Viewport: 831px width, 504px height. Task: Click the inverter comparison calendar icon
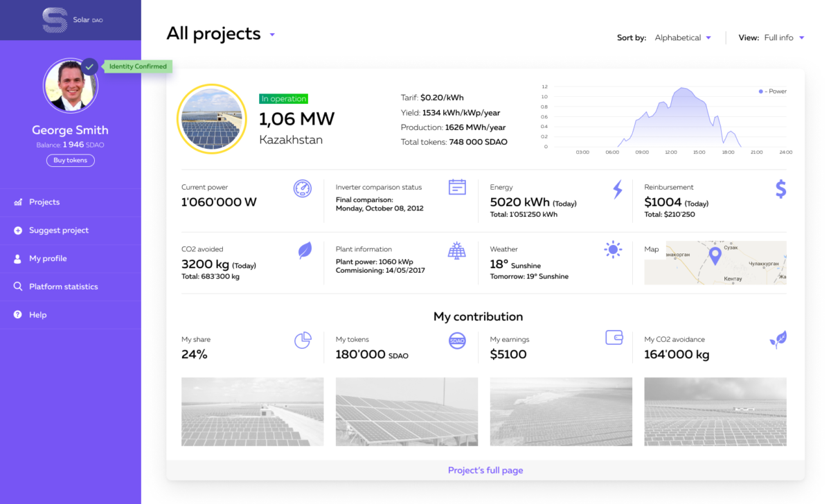pyautogui.click(x=457, y=187)
